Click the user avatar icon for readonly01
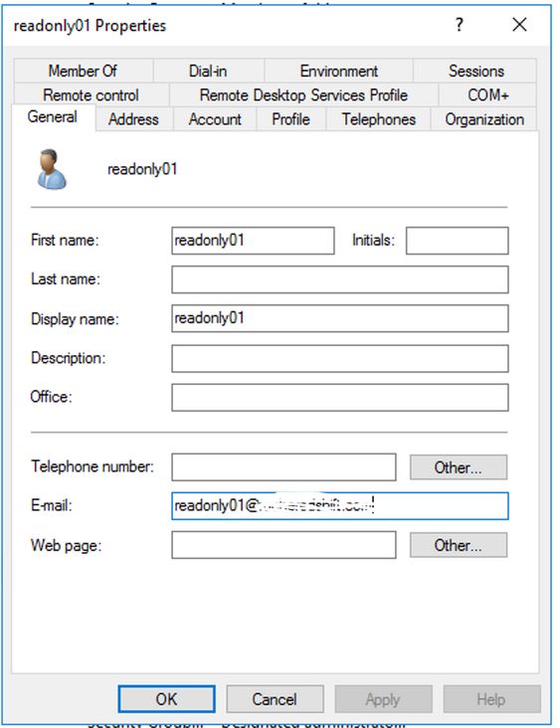Image resolution: width=560 pixels, height=728 pixels. tap(52, 169)
